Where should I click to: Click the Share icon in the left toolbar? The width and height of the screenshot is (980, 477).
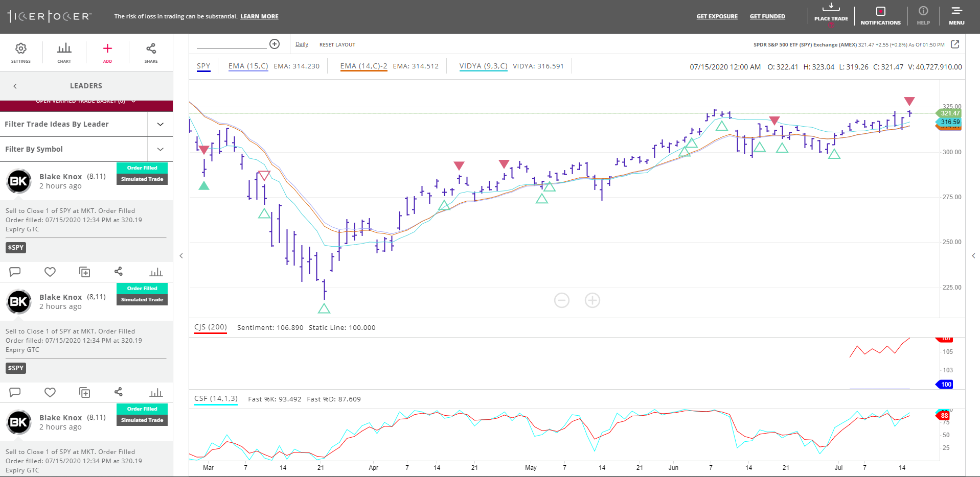[150, 52]
